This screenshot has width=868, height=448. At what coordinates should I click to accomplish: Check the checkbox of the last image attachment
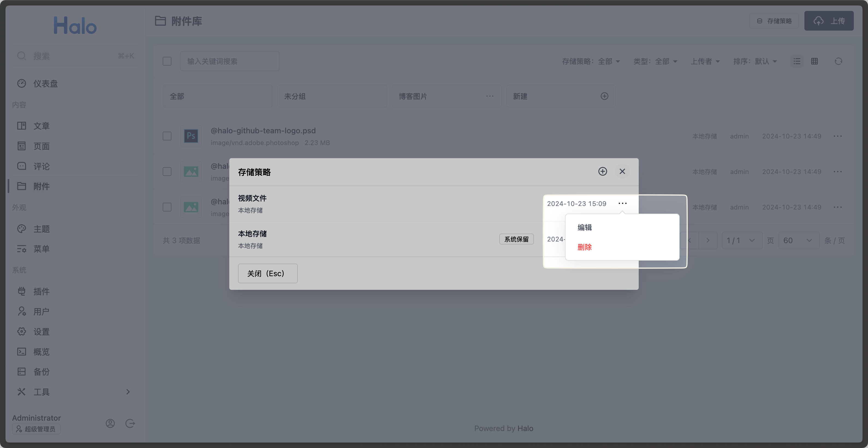[167, 207]
